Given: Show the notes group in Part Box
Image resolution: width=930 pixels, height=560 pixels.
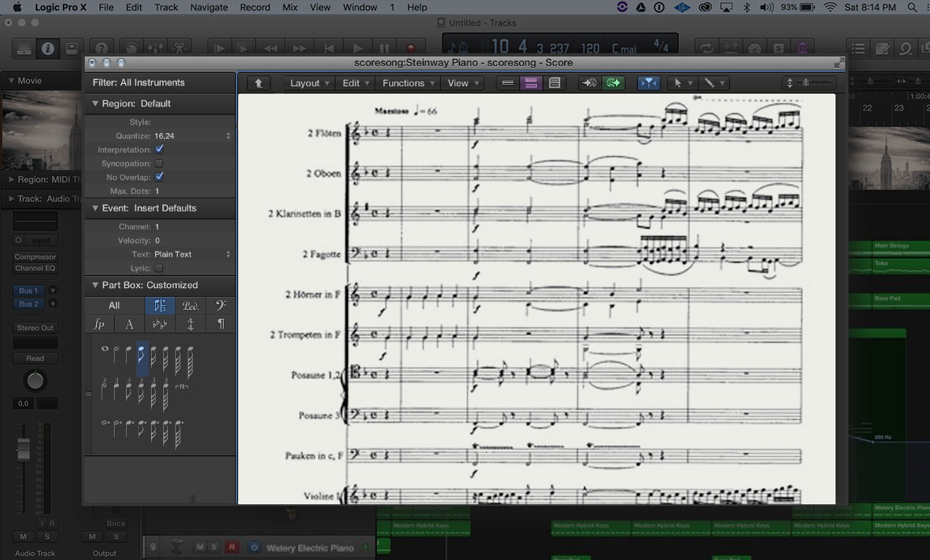Looking at the screenshot, I should coord(160,306).
